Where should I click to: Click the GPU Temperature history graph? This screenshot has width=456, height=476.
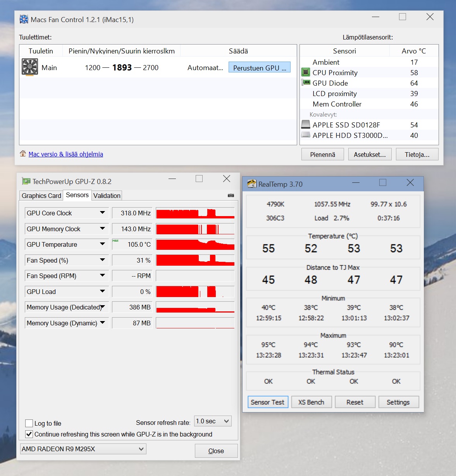195,244
